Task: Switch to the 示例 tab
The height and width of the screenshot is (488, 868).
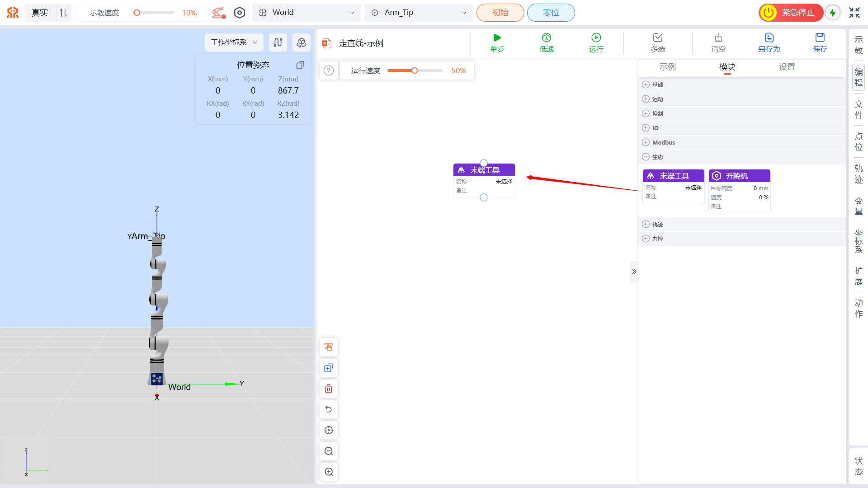Action: click(x=667, y=67)
